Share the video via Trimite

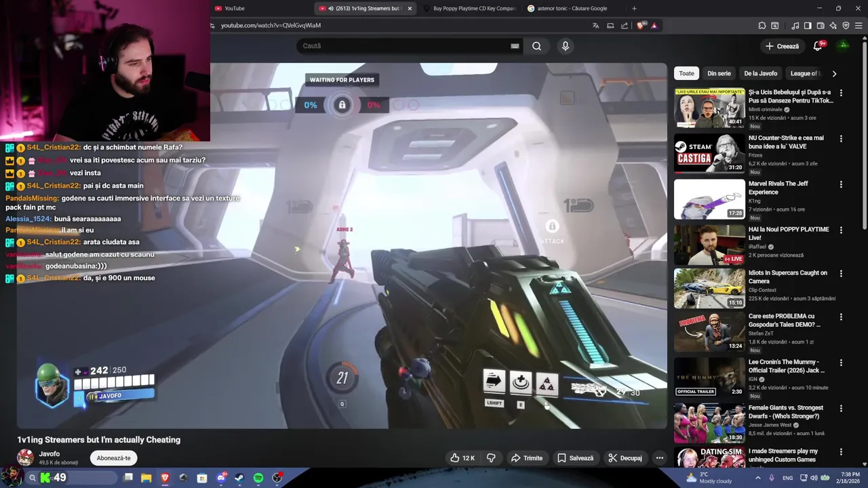527,458
